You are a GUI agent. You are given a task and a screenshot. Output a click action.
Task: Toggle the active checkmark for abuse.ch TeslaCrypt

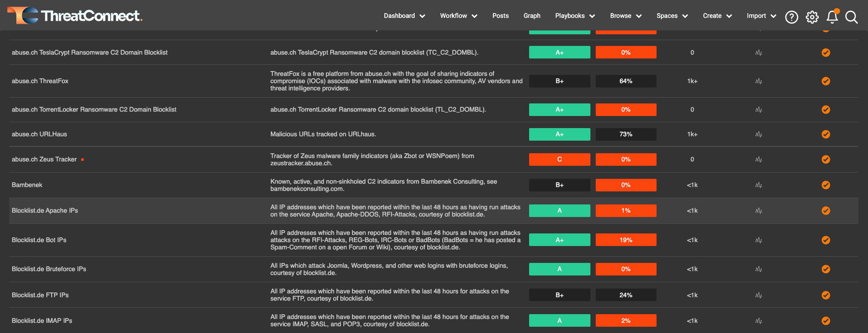826,53
